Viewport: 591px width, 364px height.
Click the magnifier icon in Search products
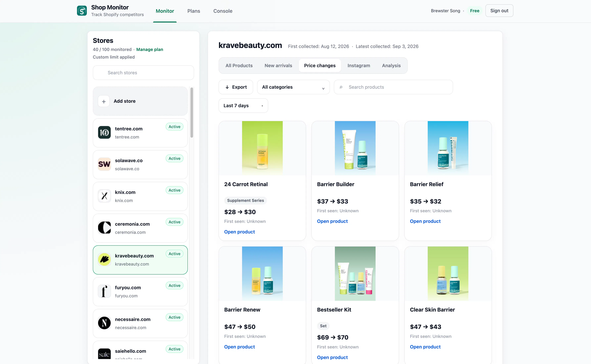click(341, 87)
